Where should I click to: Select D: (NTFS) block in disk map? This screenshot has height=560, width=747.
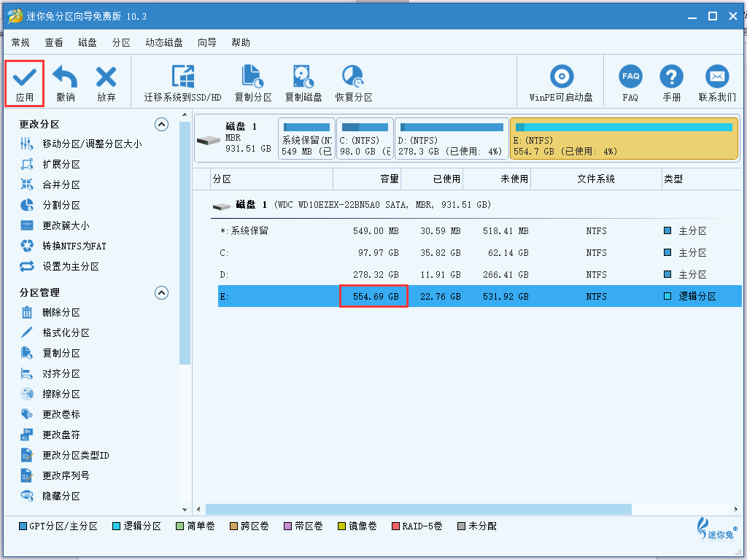tap(451, 139)
